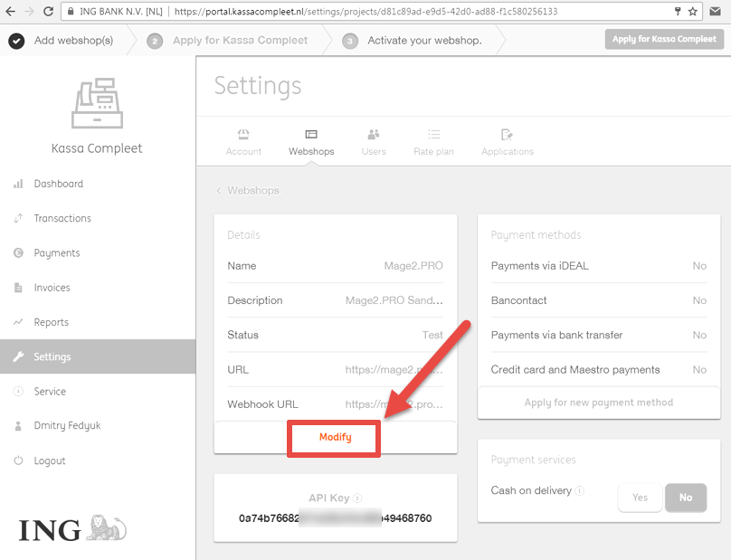
Task: Switch to the Webshops tab
Action: (x=311, y=142)
